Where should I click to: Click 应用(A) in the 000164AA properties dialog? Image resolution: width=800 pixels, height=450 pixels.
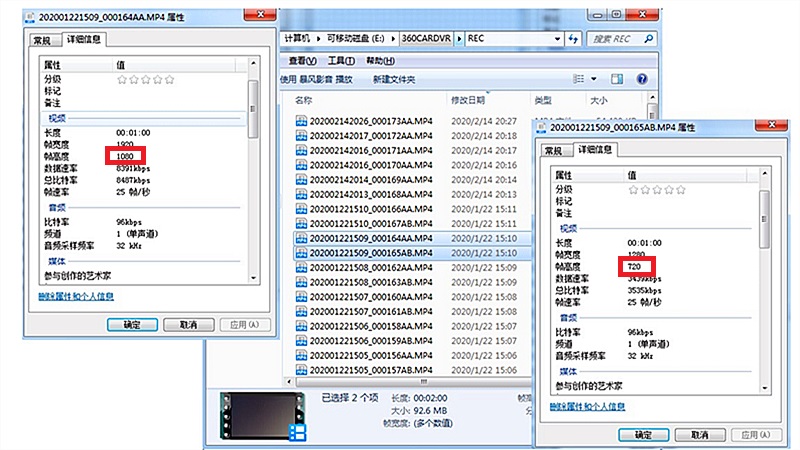pyautogui.click(x=245, y=324)
